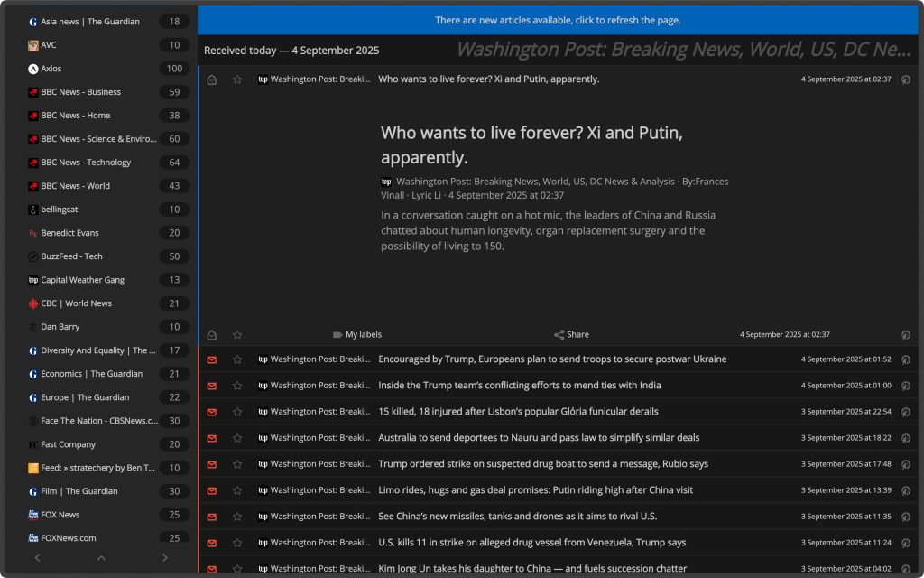Toggle read status of the postwar Ukraine article
The height and width of the screenshot is (578, 924).
click(212, 359)
